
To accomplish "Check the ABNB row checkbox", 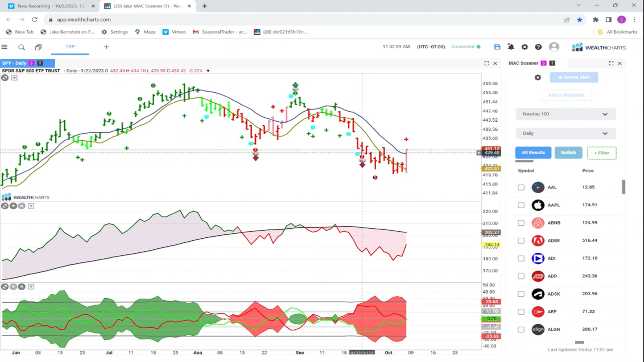I will (521, 223).
